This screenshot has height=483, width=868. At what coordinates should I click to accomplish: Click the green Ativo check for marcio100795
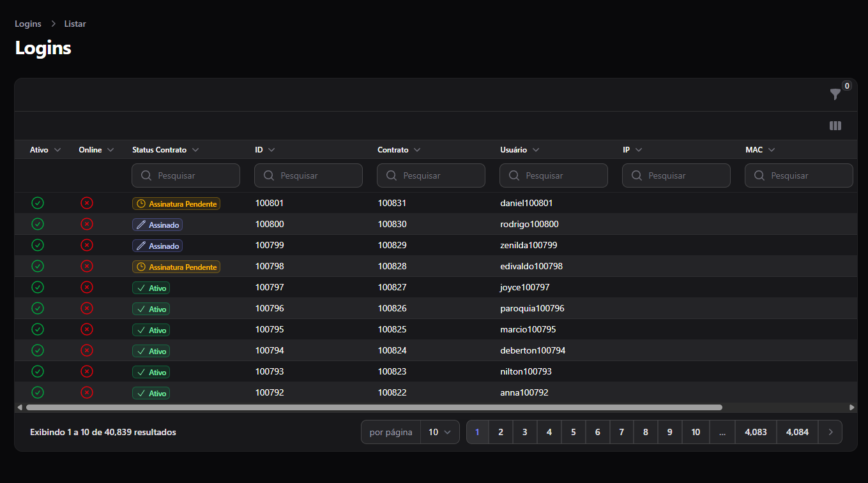pos(38,329)
